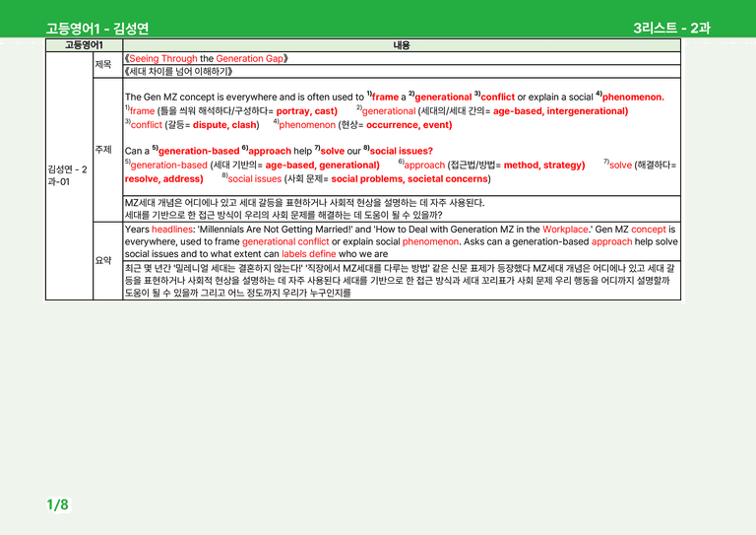Click the red title text Seeing Through

[163, 58]
